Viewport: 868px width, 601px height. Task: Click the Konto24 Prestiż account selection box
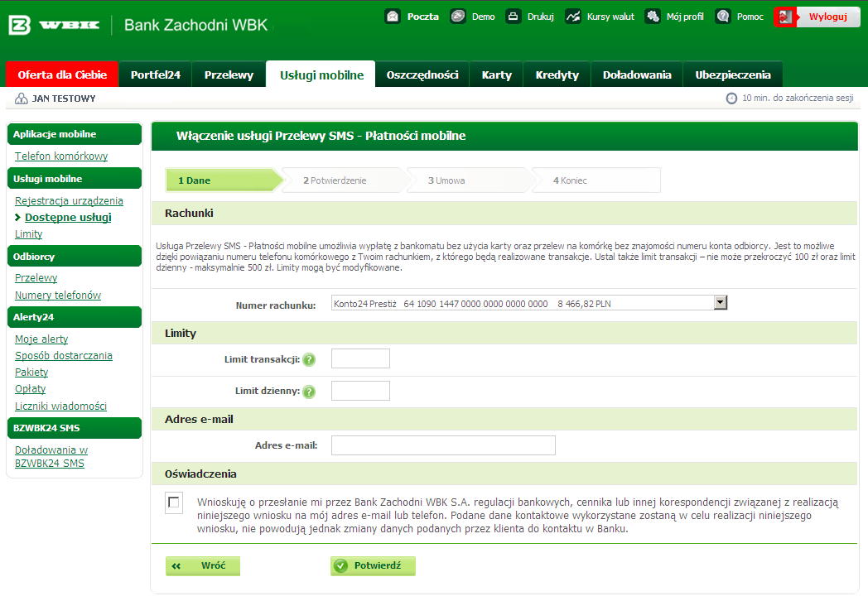click(x=529, y=303)
